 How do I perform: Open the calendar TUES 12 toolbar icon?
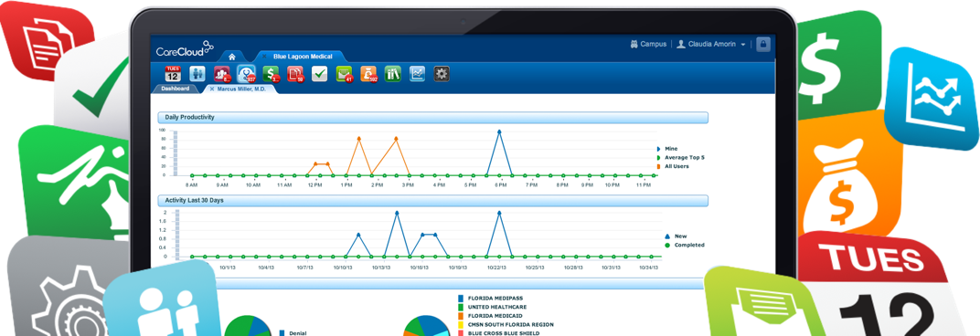(173, 74)
